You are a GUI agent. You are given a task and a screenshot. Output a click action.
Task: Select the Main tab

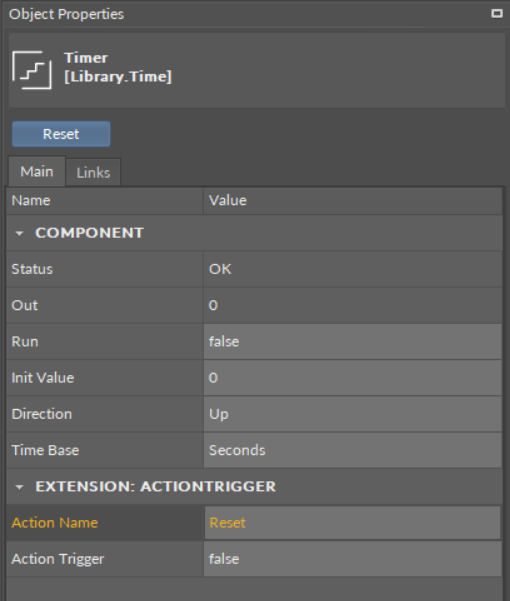click(x=37, y=171)
